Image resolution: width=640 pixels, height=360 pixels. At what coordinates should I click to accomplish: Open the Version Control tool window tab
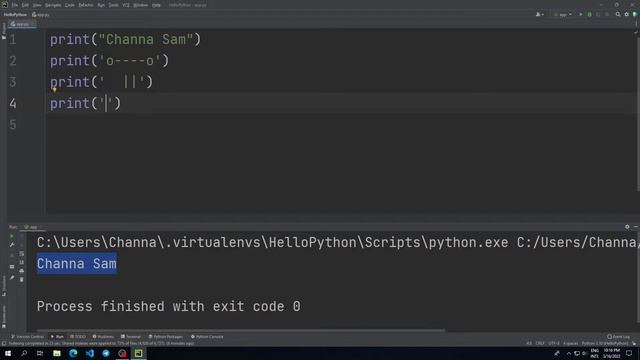tap(27, 337)
